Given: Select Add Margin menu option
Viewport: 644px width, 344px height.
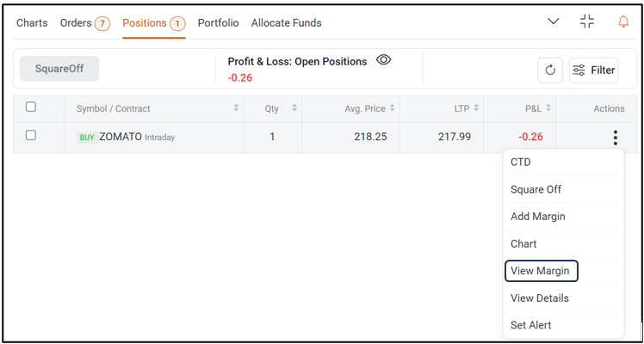Looking at the screenshot, I should pyautogui.click(x=537, y=217).
